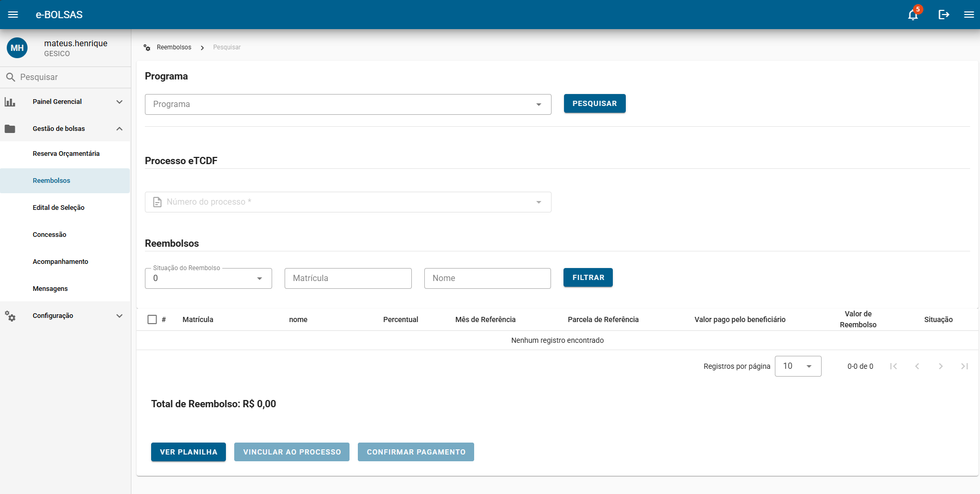The height and width of the screenshot is (494, 980).
Task: Click the Nenhum registro encontrado message
Action: pos(557,340)
